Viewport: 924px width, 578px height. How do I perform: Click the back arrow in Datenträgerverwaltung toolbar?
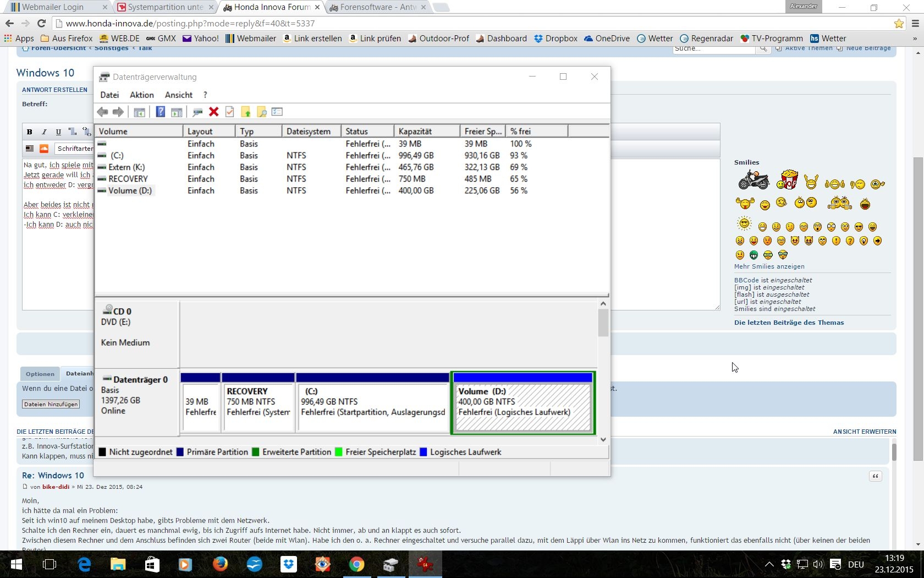[102, 112]
